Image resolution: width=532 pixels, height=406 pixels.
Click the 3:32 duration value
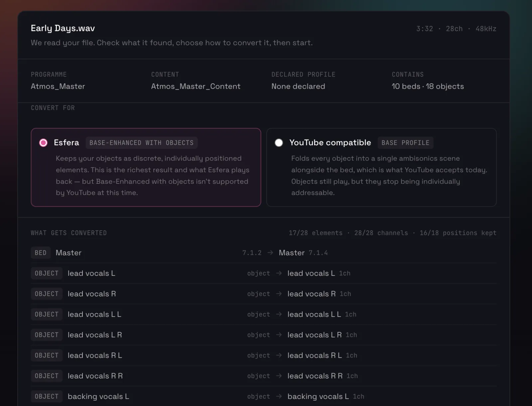[x=425, y=29]
